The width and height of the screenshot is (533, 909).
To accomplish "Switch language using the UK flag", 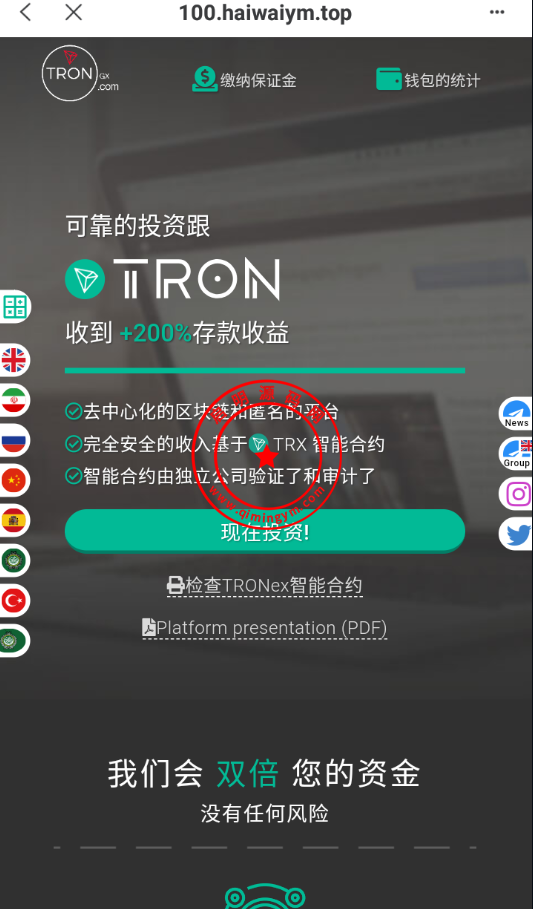I will [x=14, y=360].
